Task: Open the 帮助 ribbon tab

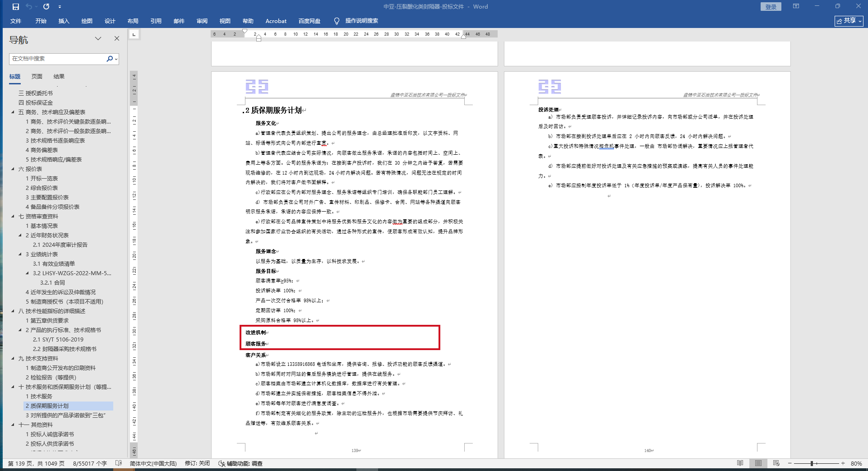Action: coord(248,21)
